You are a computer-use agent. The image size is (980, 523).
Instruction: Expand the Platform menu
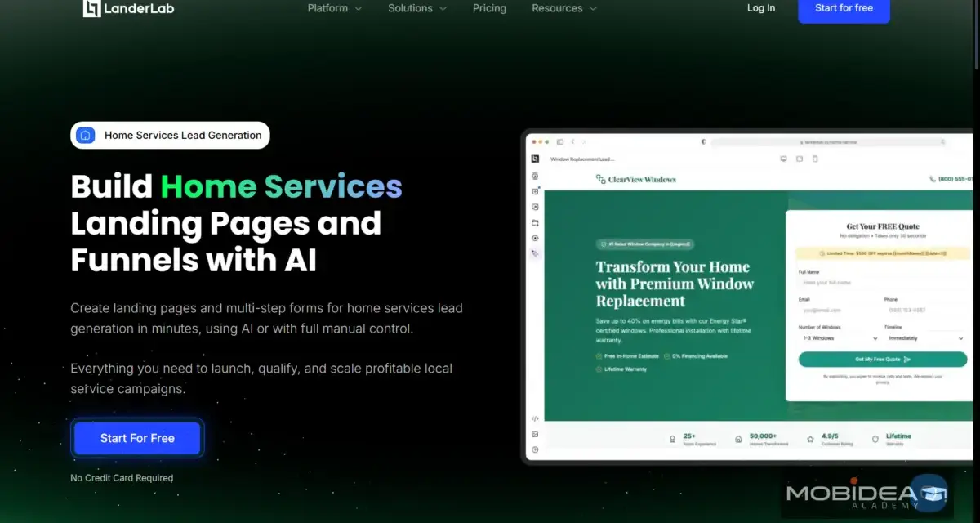[335, 8]
